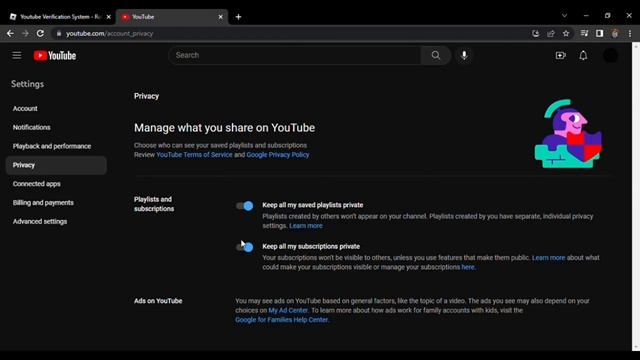Open the Google Privacy Policy link
640x360 pixels.
278,155
